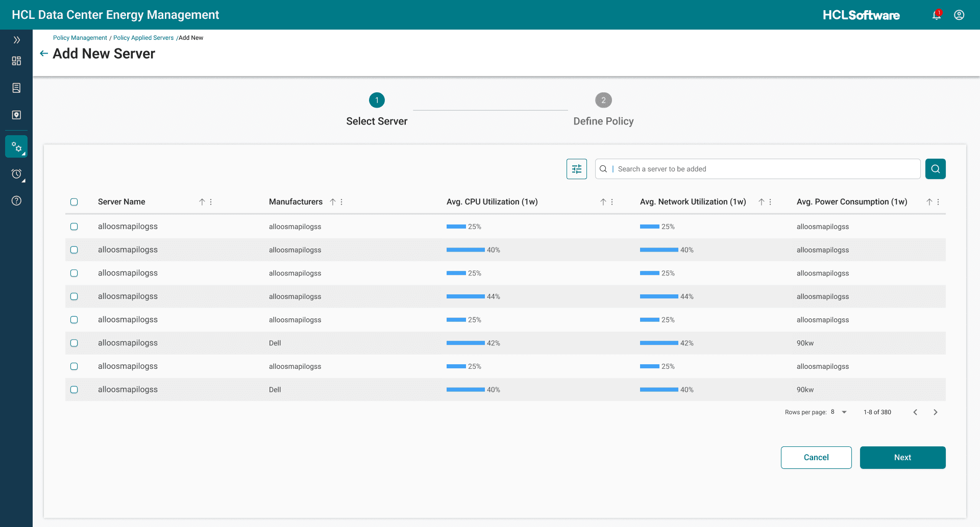Viewport: 980px width, 527px height.
Task: Click first row 25% CPU utilization bar
Action: coord(456,227)
